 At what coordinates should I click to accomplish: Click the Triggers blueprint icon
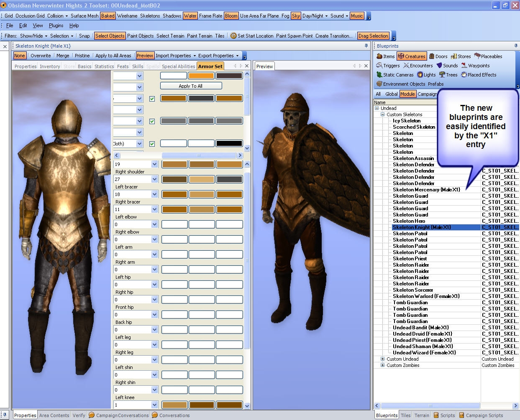point(379,66)
